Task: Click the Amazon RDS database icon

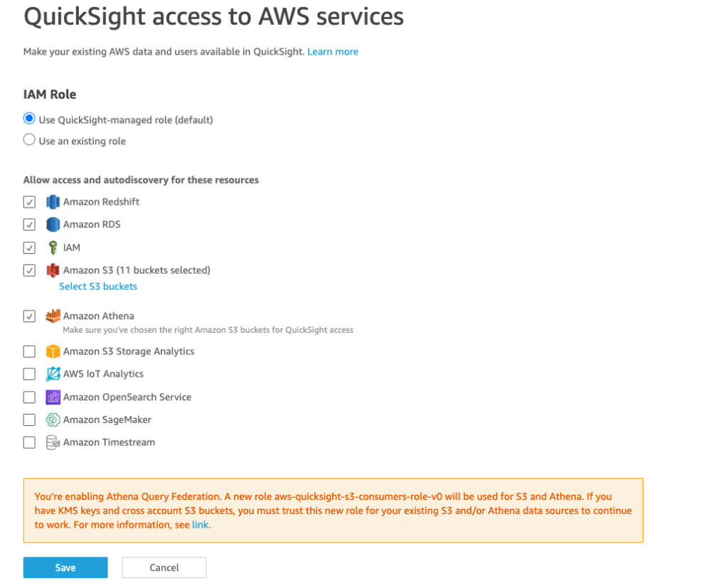Action: coord(52,225)
